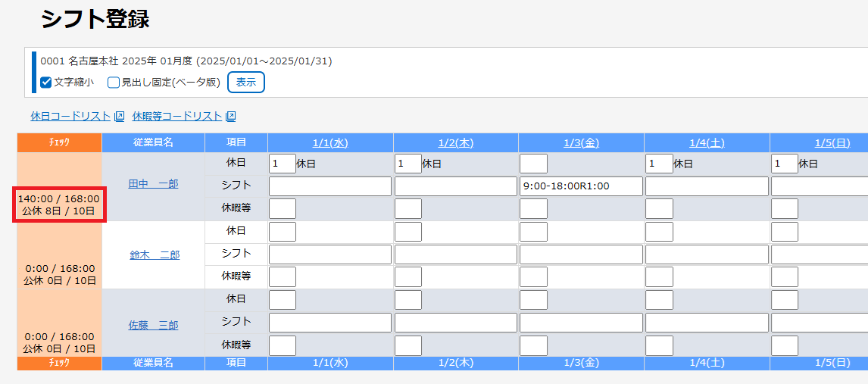Click external link icon beside 休日コードリスト
The image size is (868, 384).
[119, 117]
